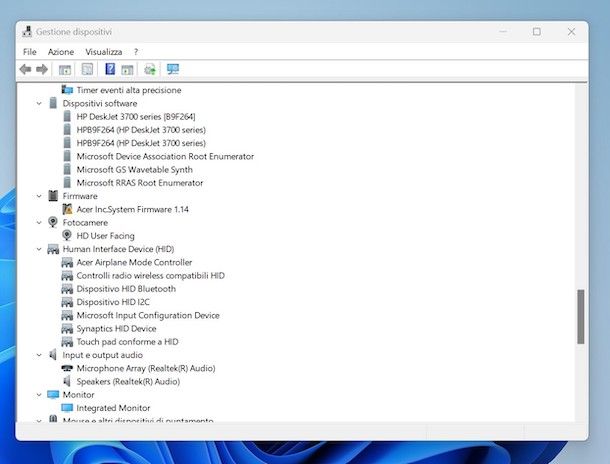Click the Firmware category chip icon
The width and height of the screenshot is (610, 464).
coord(53,196)
